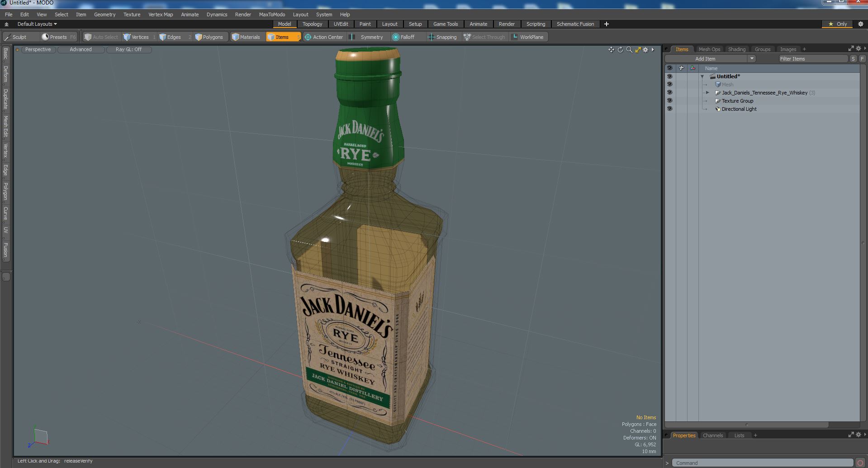Click the F button next to Filter Items

coord(862,59)
